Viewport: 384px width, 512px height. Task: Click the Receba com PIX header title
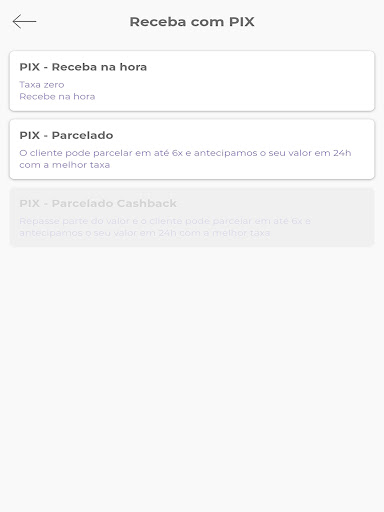tap(192, 22)
